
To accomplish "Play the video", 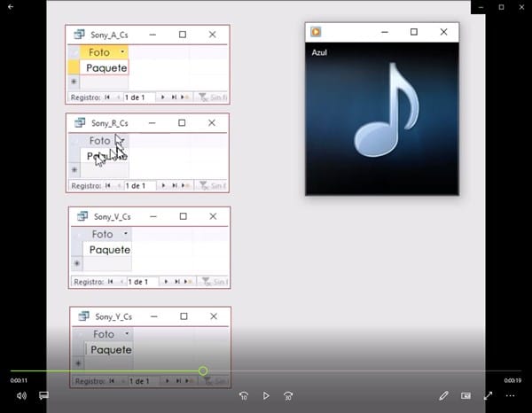I will coord(266,395).
